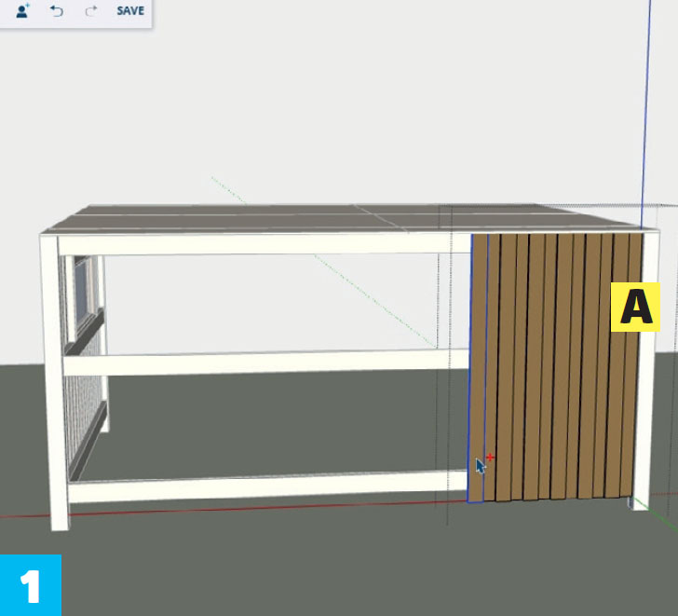
Task: Click the blue number 1 badge
Action: (x=30, y=585)
